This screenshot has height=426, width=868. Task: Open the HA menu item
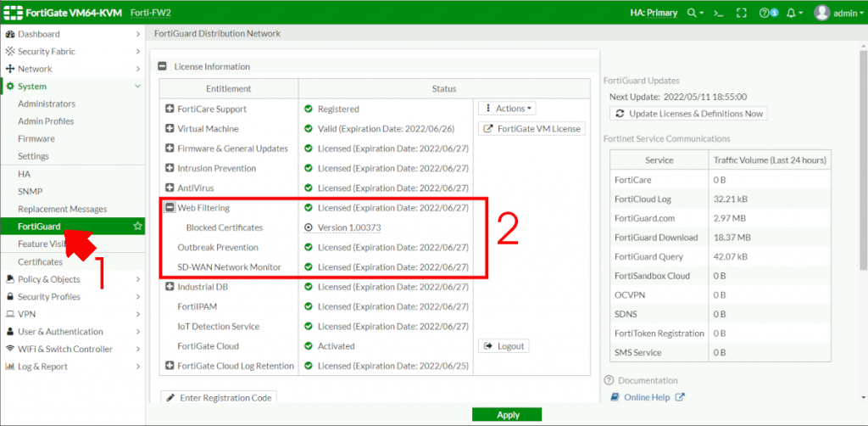pyautogui.click(x=24, y=174)
